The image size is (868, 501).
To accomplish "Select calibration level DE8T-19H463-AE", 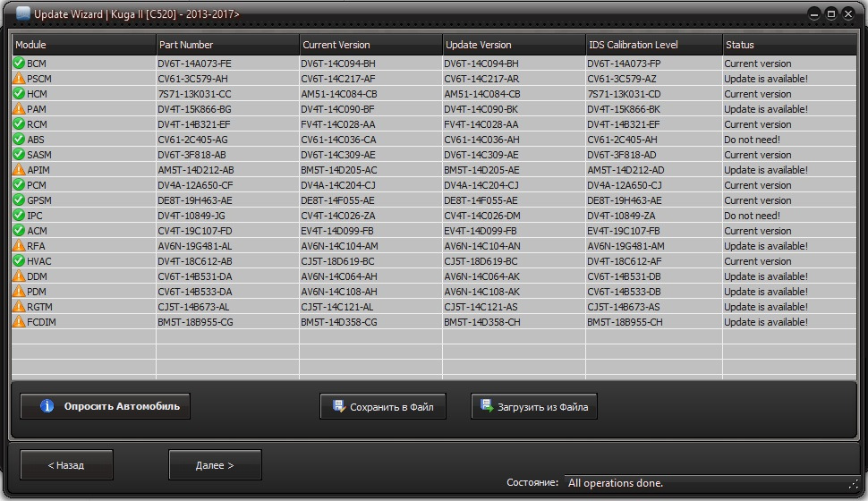I will (625, 200).
